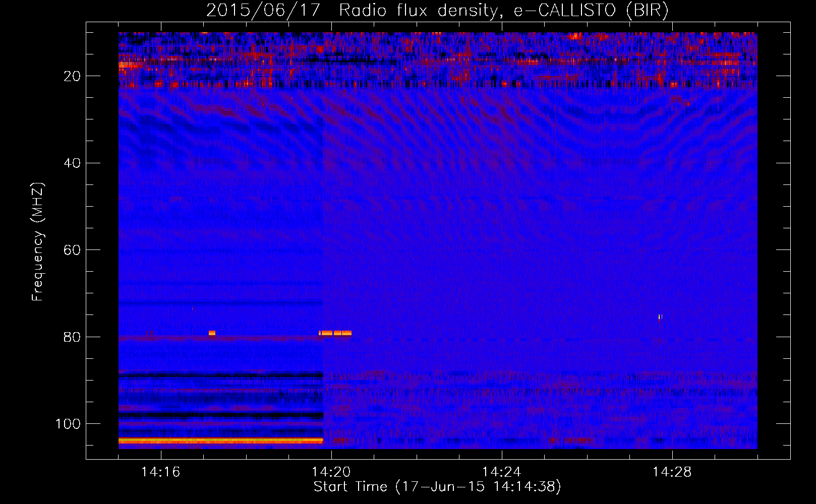Click the 40 MHz frequency tick label
This screenshot has width=816, height=504.
coord(73,163)
